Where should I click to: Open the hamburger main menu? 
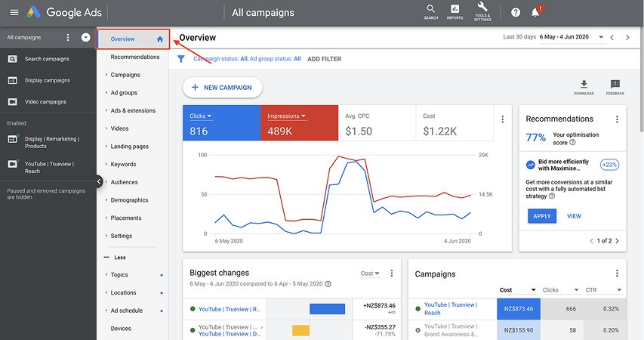click(x=13, y=13)
